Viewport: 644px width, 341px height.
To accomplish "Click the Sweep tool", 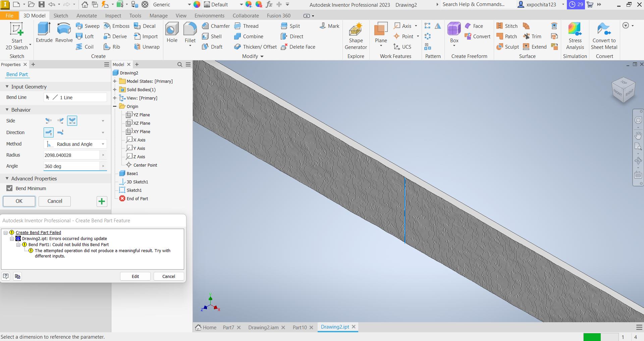I will (x=88, y=26).
